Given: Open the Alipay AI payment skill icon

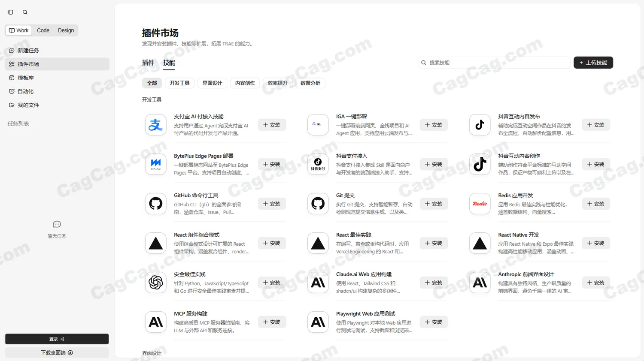Looking at the screenshot, I should (x=156, y=125).
